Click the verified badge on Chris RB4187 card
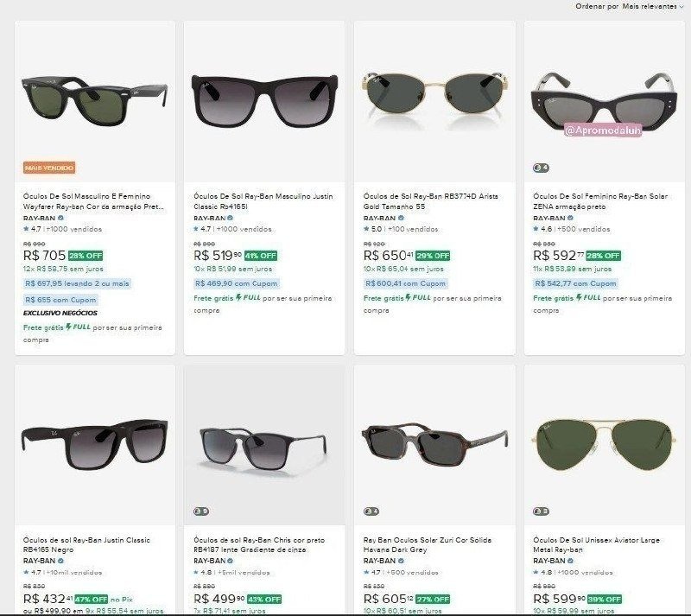This screenshot has width=691, height=616. coord(230,561)
